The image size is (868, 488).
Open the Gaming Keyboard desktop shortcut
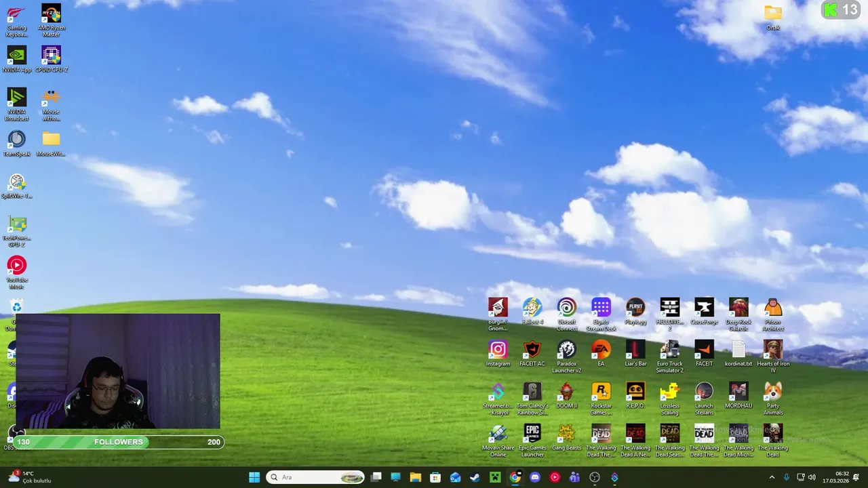point(16,21)
